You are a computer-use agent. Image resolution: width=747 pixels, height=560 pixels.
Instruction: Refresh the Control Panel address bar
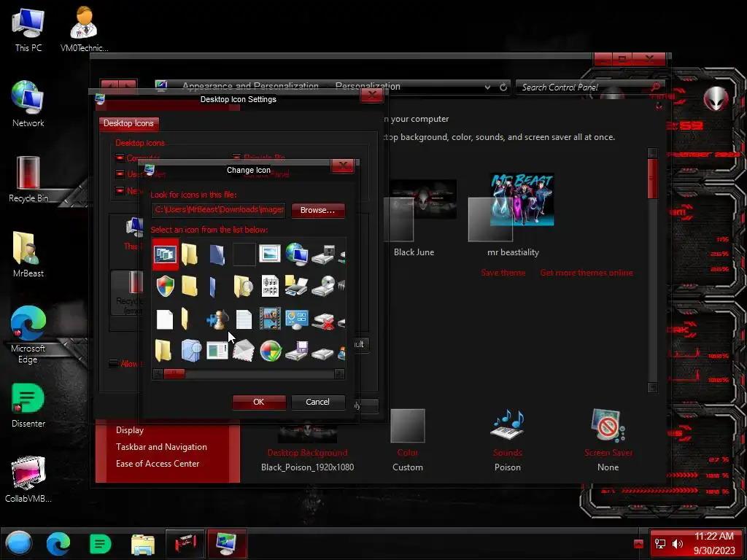click(503, 87)
